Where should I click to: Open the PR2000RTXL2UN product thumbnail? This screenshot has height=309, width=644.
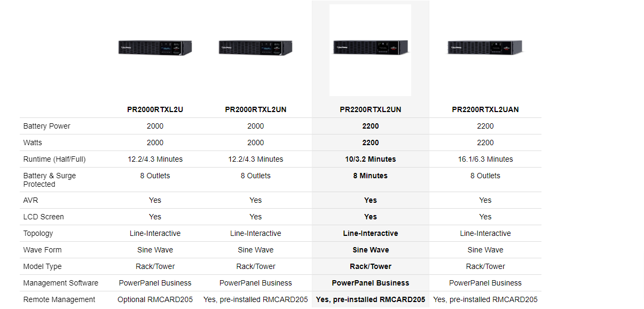point(256,47)
